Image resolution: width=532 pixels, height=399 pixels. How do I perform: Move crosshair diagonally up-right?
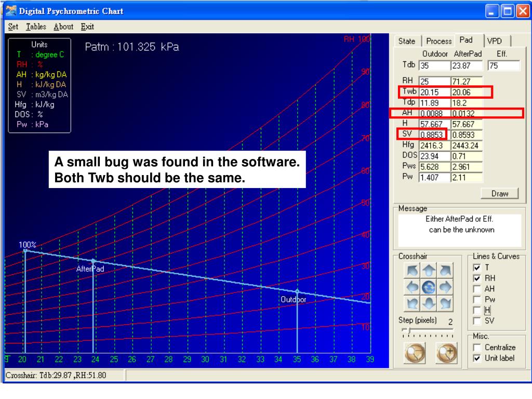click(445, 270)
